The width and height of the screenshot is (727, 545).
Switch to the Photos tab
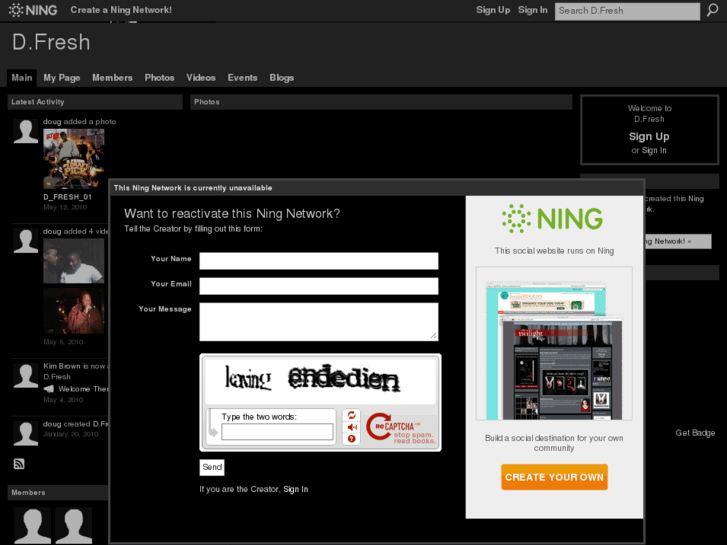pyautogui.click(x=159, y=77)
